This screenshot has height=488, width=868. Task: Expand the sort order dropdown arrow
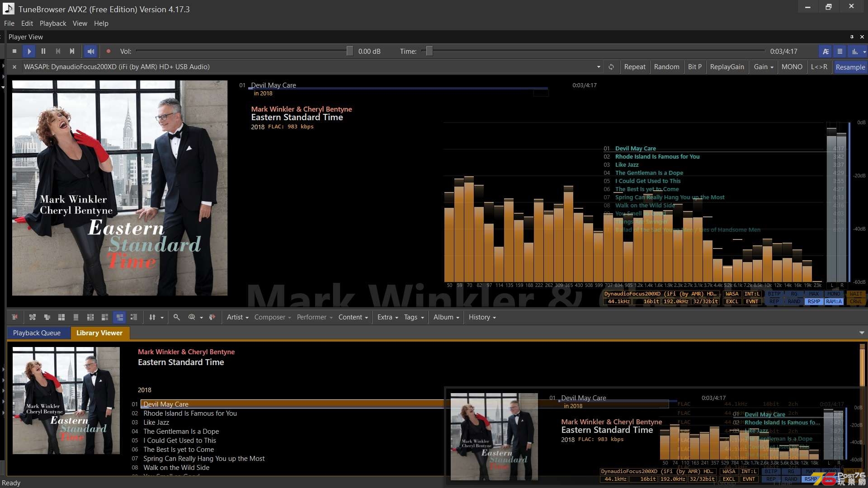pyautogui.click(x=162, y=318)
